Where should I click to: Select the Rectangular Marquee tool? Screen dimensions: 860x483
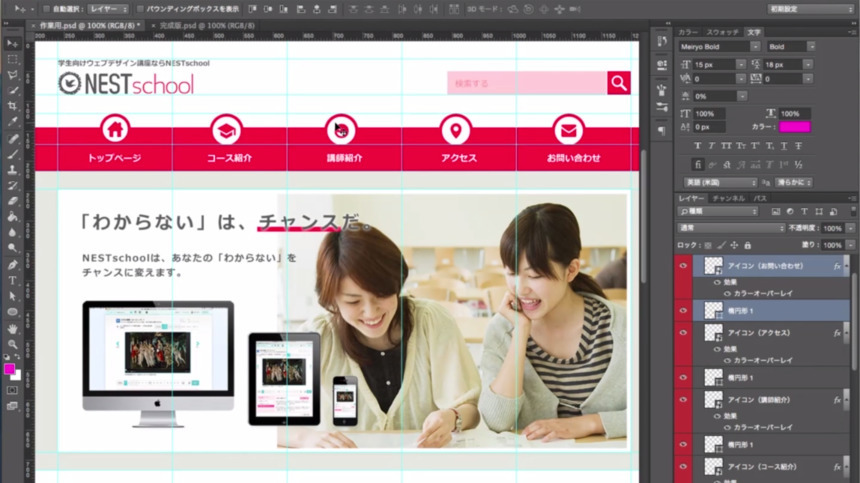12,59
